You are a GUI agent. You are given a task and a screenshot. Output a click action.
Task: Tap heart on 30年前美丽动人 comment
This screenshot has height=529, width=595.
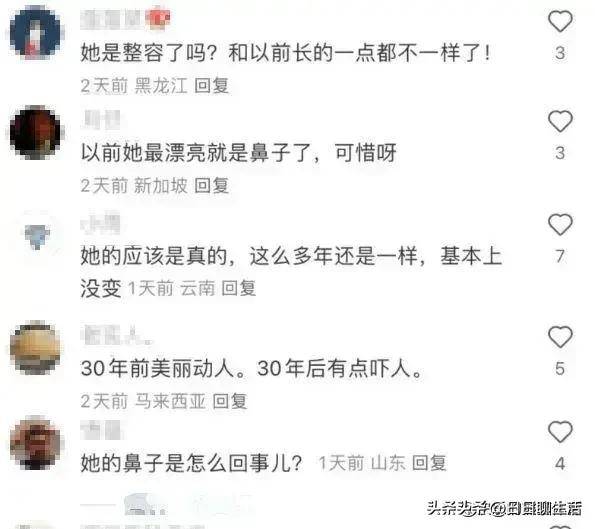pyautogui.click(x=560, y=337)
